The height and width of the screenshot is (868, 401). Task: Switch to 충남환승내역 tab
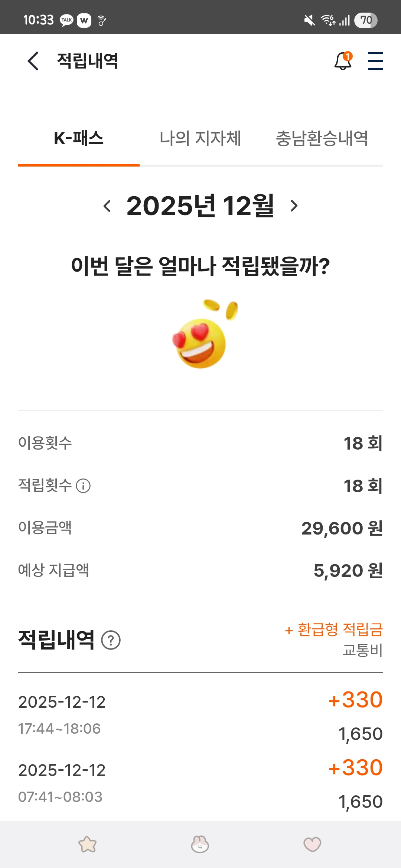(x=322, y=138)
